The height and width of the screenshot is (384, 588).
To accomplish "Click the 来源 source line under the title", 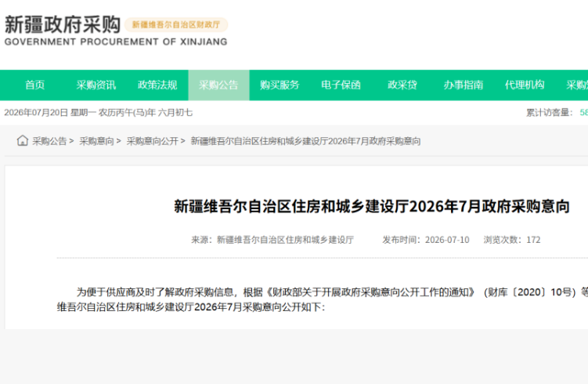I will (272, 240).
